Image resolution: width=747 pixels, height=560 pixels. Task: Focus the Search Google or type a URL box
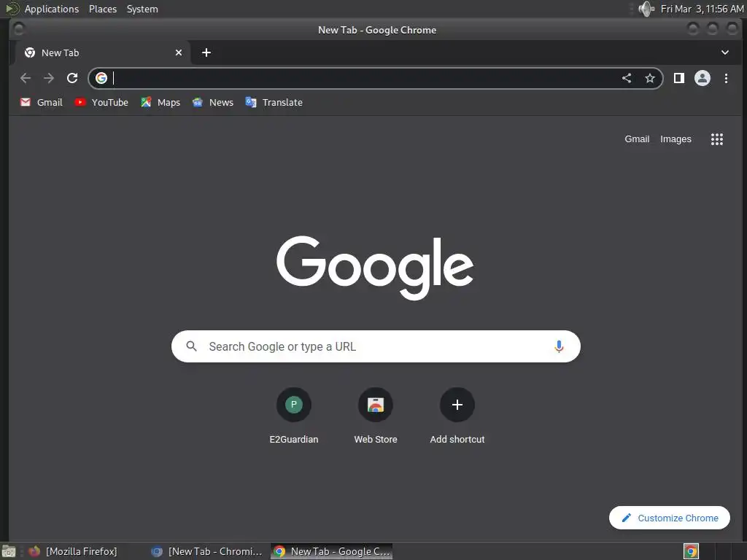pyautogui.click(x=376, y=346)
